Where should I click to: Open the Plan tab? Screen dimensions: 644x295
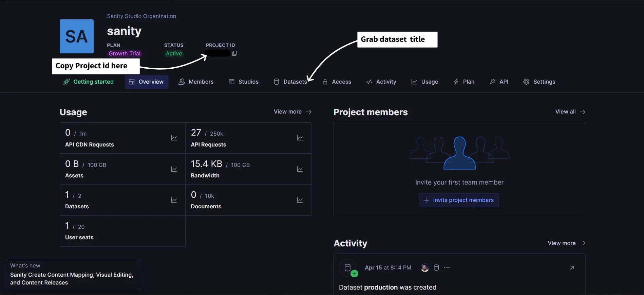click(464, 82)
